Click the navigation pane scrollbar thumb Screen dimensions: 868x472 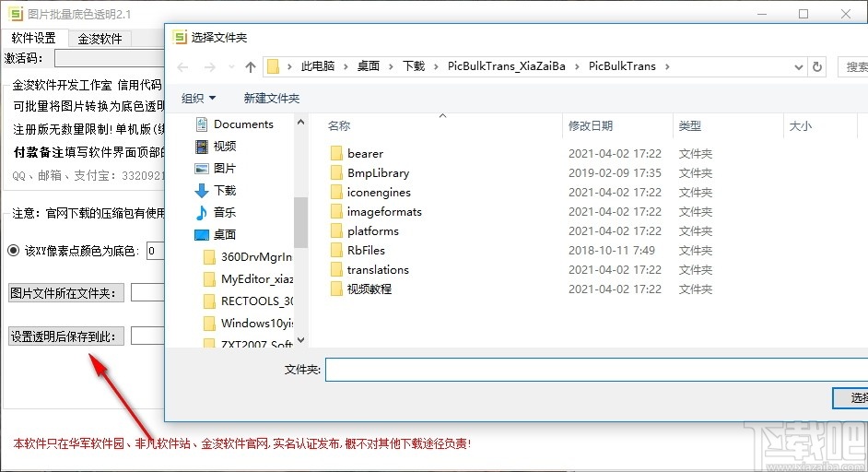(300, 223)
